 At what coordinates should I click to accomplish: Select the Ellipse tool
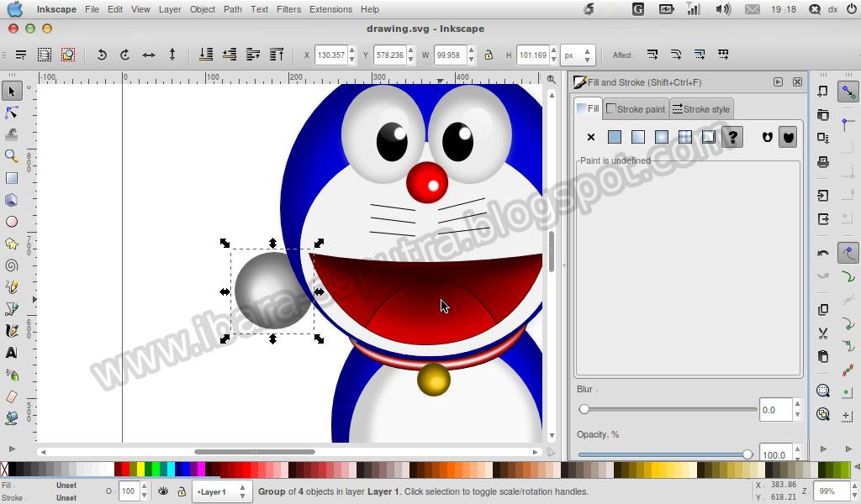click(12, 222)
